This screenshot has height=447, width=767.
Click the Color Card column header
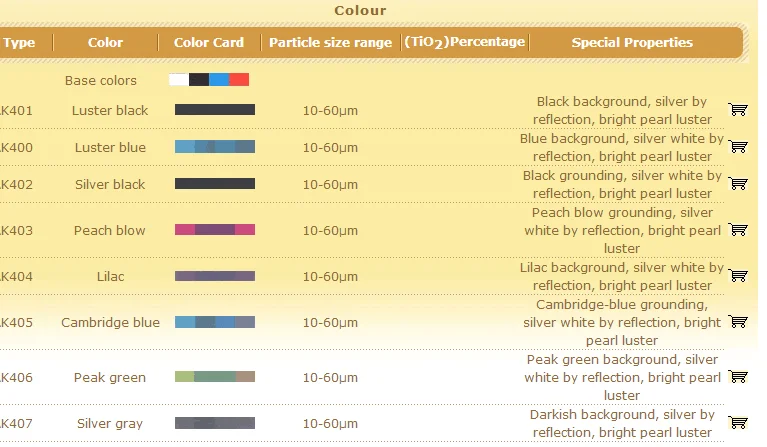click(209, 43)
